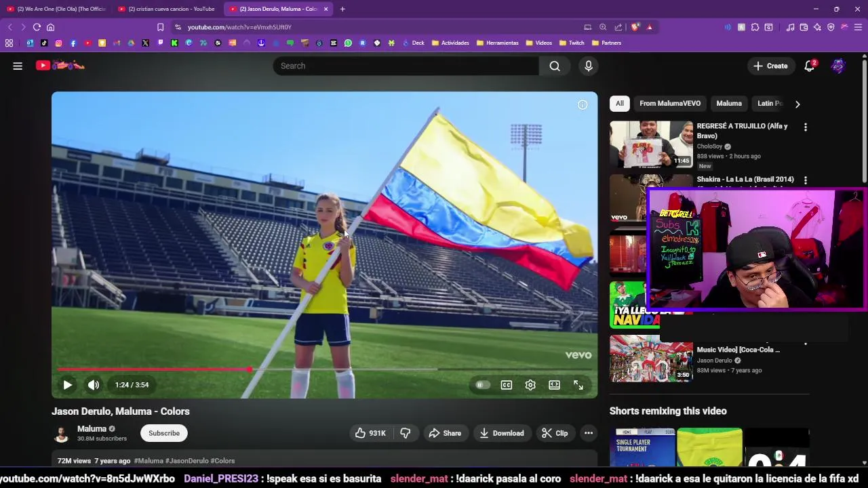
Task: Open REGRESÉ A TRUJILLO video thumbnail
Action: pos(651,144)
